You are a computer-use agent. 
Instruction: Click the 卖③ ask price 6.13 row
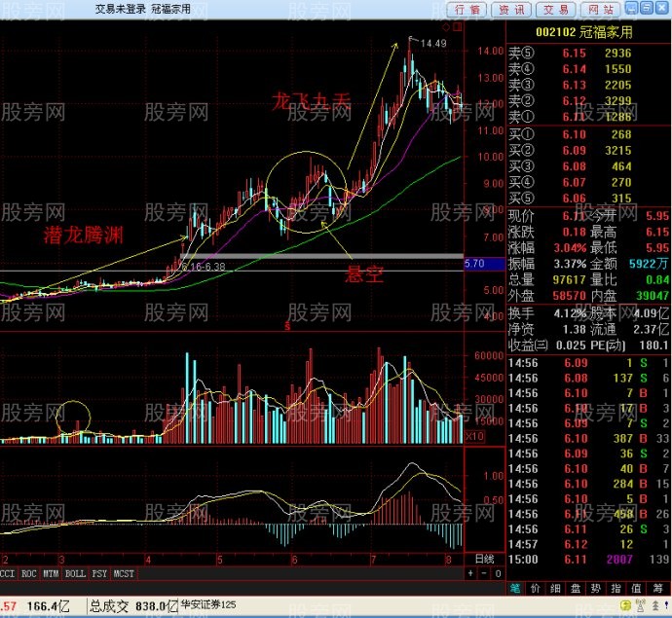(589, 85)
